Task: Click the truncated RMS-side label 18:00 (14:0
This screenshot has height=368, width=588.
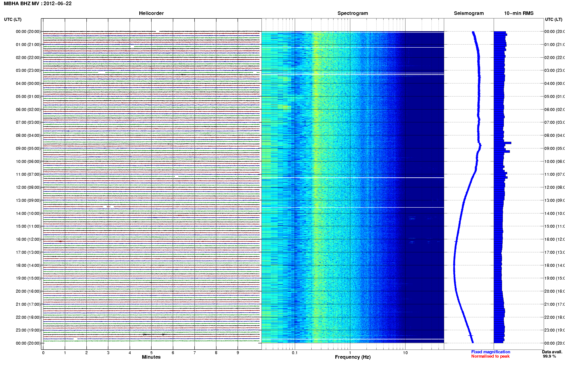Action: pyautogui.click(x=555, y=265)
